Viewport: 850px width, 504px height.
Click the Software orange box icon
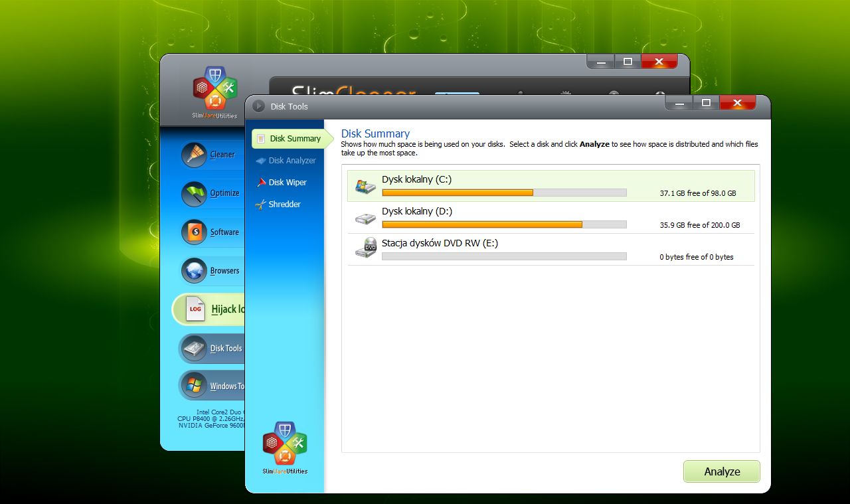[x=195, y=232]
